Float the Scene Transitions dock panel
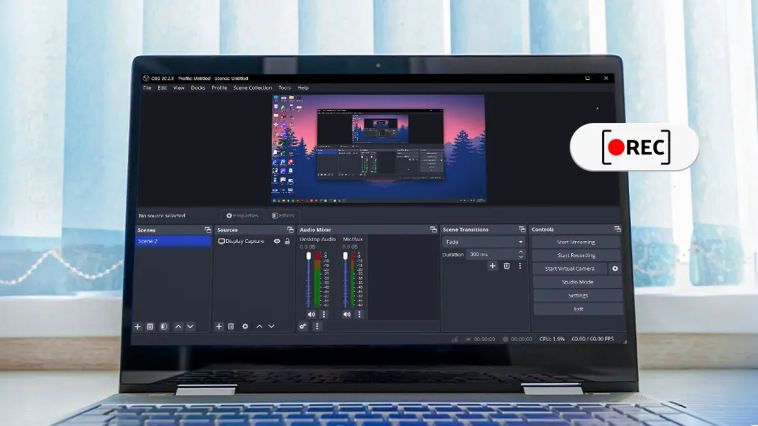The image size is (758, 426). (522, 229)
